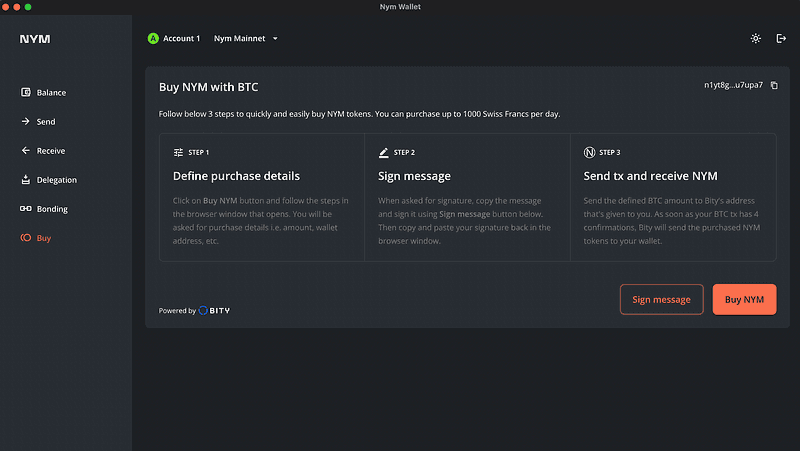Viewport: 800px width, 451px height.
Task: Click the Buy NYM button
Action: click(x=744, y=299)
